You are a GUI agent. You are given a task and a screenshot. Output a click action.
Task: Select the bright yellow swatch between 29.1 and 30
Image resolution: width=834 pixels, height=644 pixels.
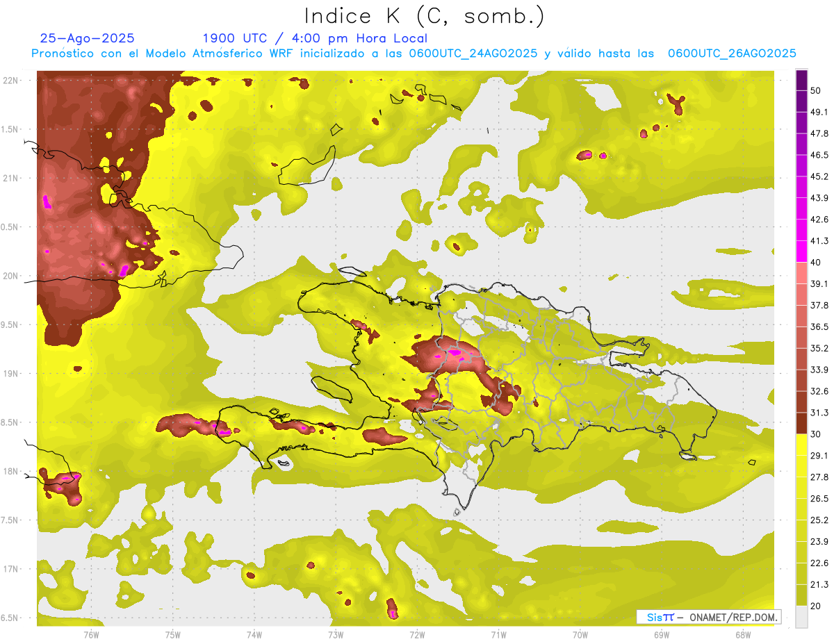click(x=801, y=445)
